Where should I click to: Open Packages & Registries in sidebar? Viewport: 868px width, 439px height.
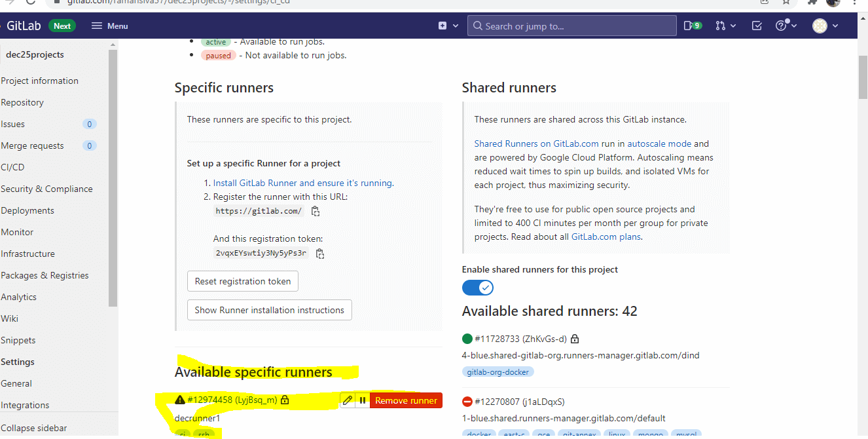(45, 275)
